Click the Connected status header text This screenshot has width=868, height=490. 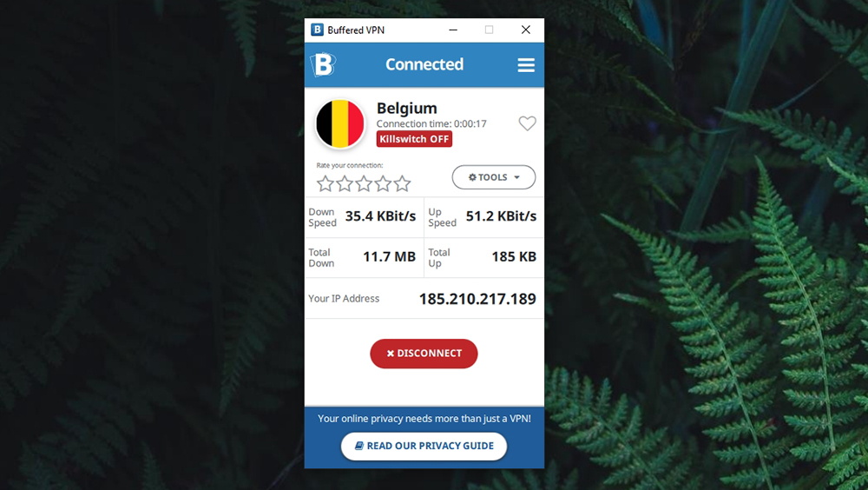click(x=424, y=64)
